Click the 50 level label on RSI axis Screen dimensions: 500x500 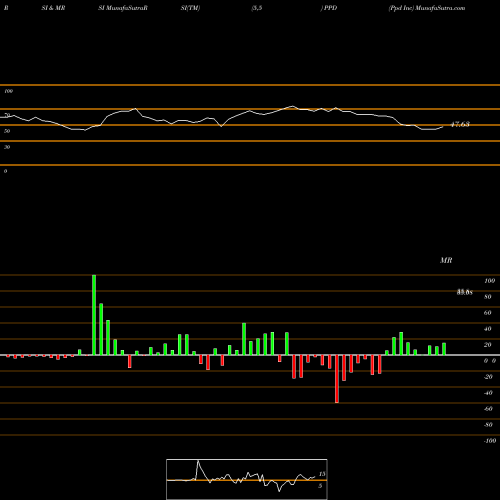(x=7, y=131)
